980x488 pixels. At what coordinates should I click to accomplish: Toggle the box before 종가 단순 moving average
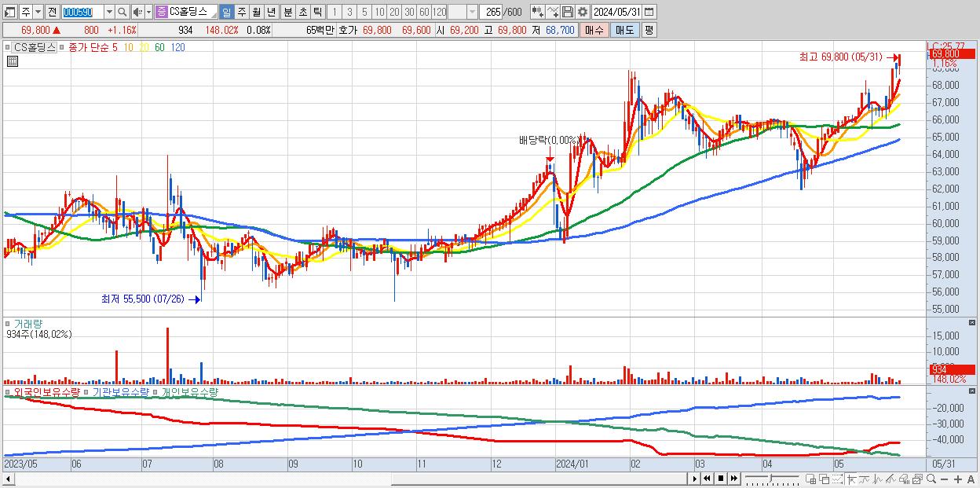64,47
